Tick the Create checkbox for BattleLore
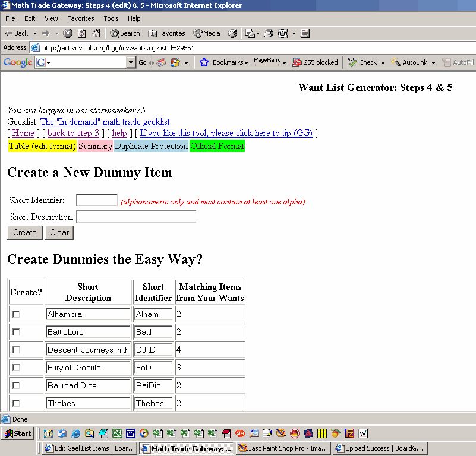Image resolution: width=476 pixels, height=456 pixels. tap(16, 332)
